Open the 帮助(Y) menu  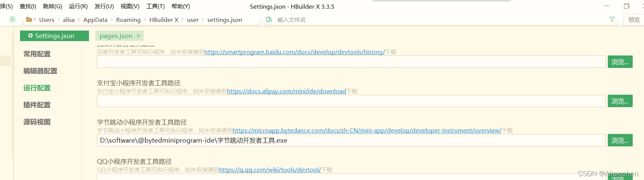(x=181, y=6)
